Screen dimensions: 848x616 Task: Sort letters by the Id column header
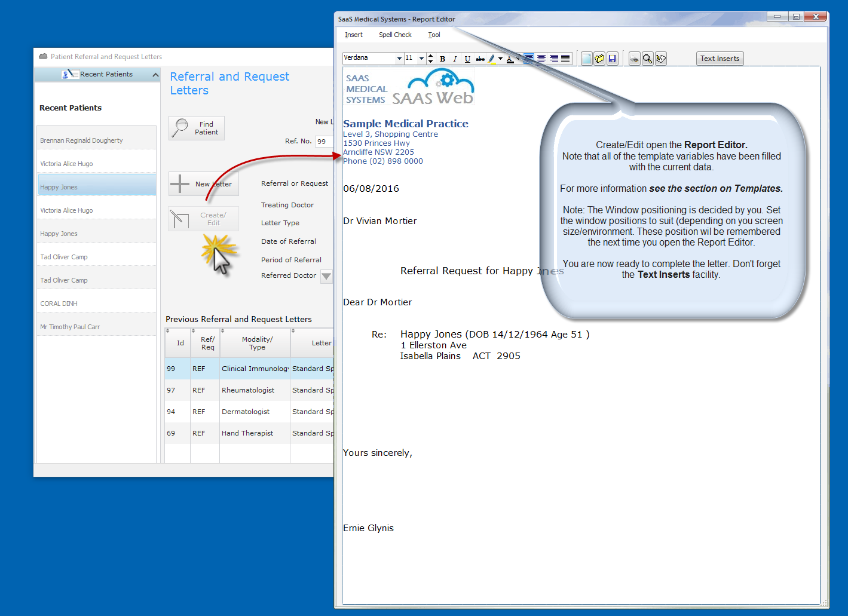pos(178,343)
